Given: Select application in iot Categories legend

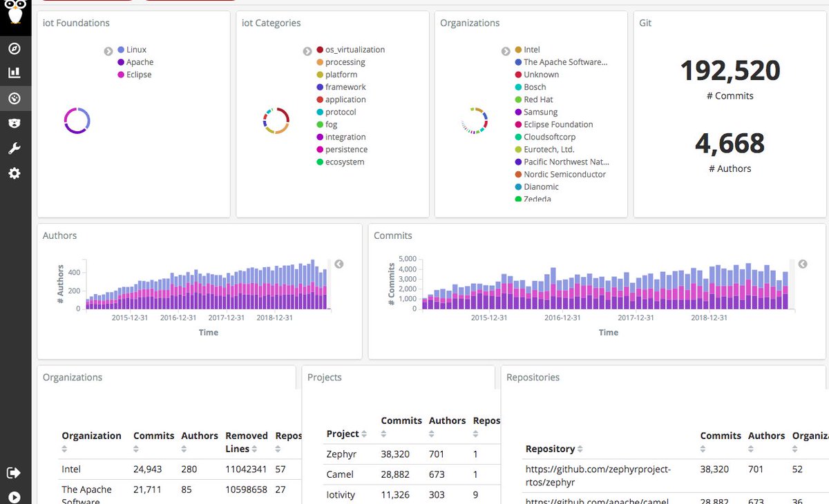Looking at the screenshot, I should click(x=341, y=99).
